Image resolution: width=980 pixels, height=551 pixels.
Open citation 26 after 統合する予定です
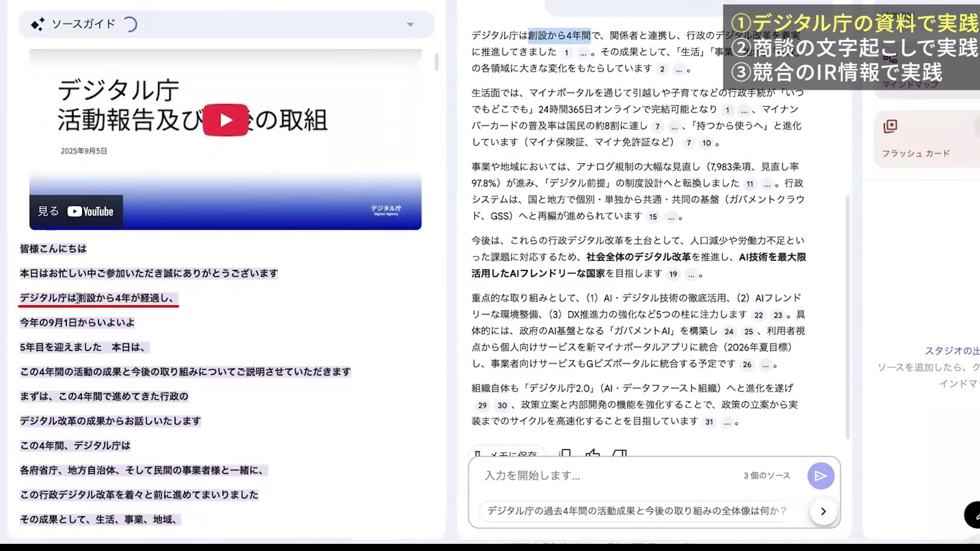[x=747, y=365]
